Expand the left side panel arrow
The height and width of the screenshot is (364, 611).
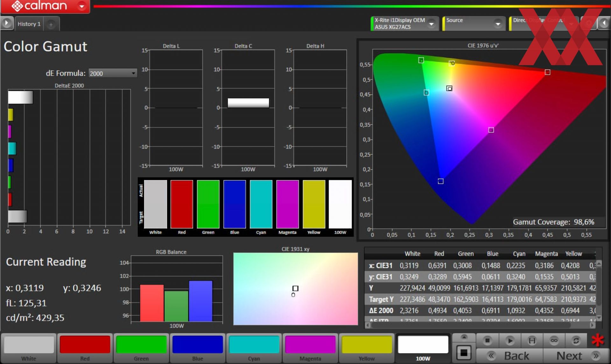tap(6, 23)
